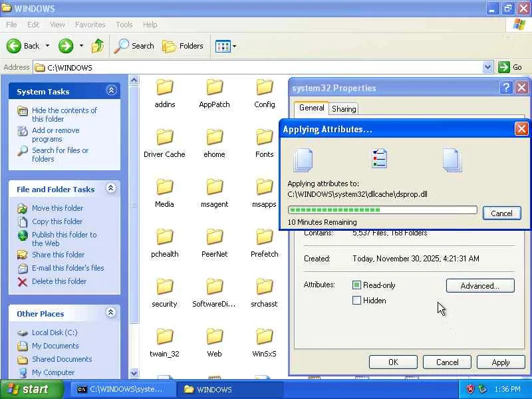Click Hide the contents of this folder
Viewport: 532px width, 399px height.
tap(64, 114)
